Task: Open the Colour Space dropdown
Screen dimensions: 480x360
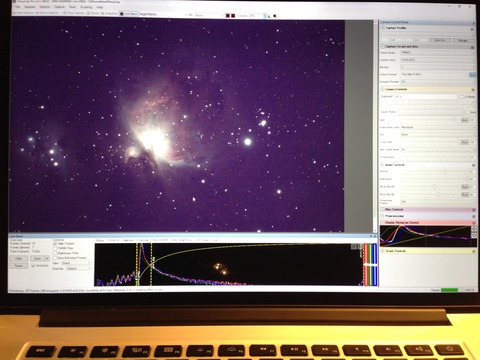Action: (x=438, y=53)
